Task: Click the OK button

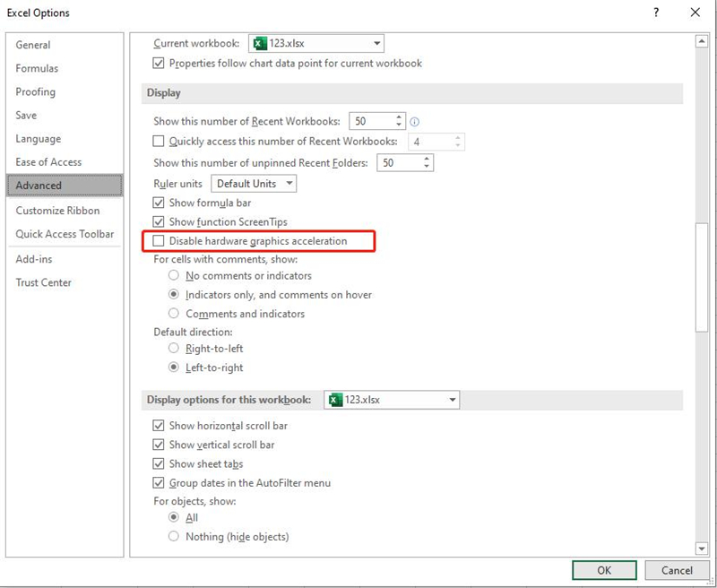Action: [604, 570]
